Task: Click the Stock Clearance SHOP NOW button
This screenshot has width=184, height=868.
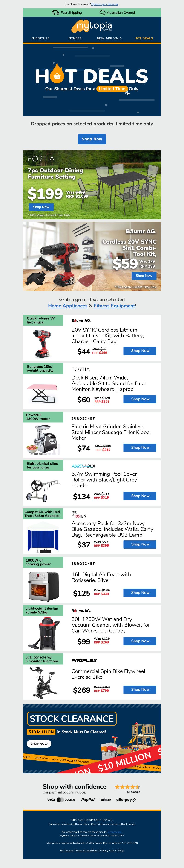Action: coord(39,744)
